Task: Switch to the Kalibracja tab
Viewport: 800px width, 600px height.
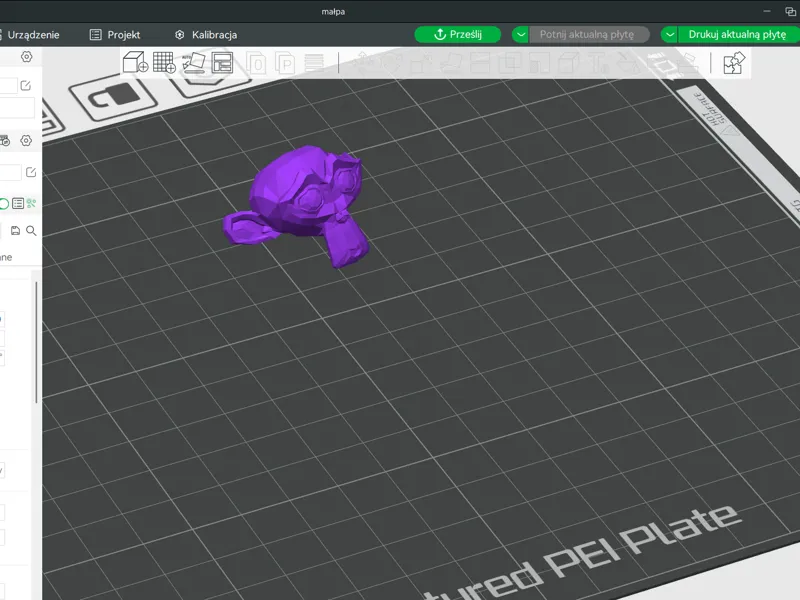Action: coord(206,35)
